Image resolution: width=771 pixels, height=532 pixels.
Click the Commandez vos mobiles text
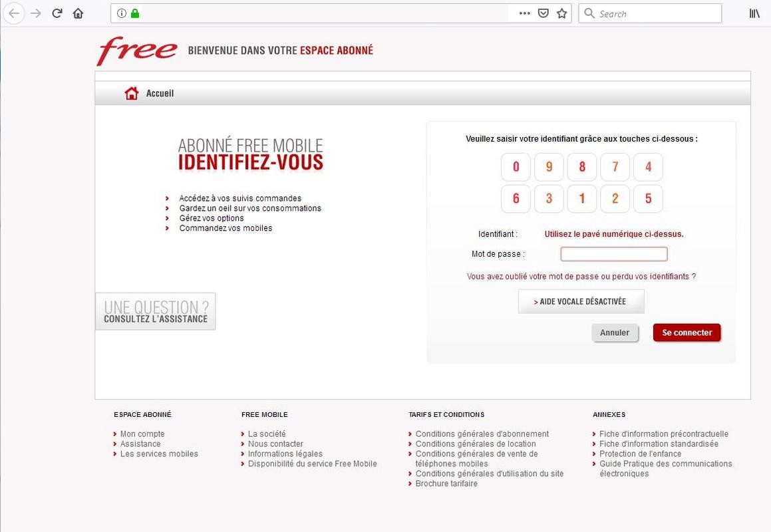(x=226, y=227)
